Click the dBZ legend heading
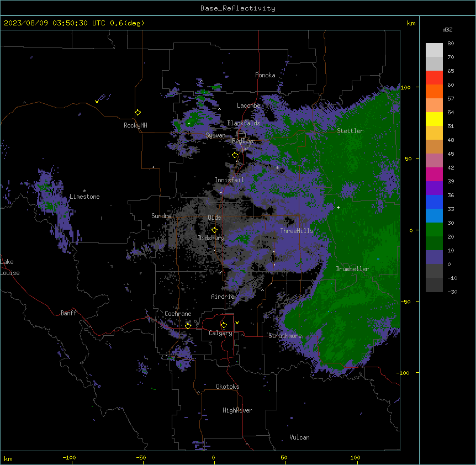 [447, 30]
